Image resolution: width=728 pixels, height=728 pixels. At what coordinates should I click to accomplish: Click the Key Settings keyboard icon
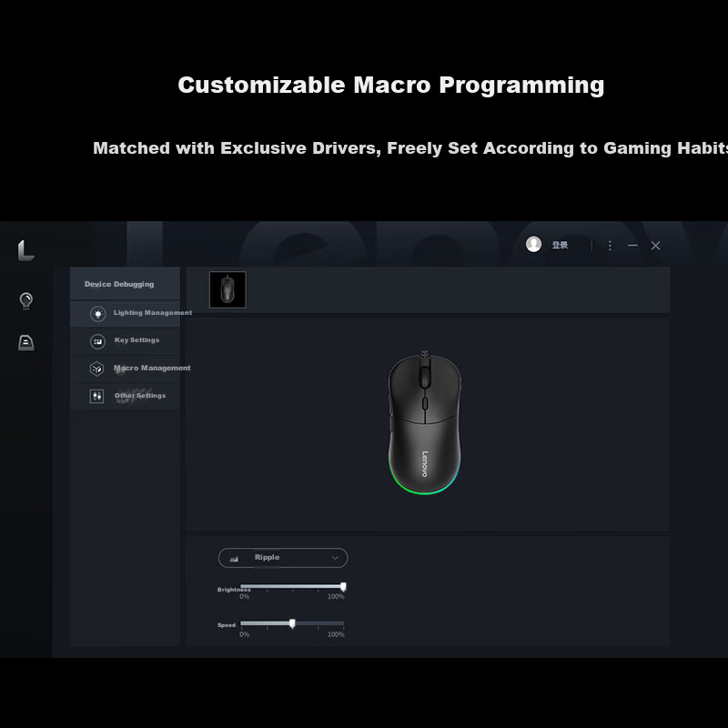coord(97,341)
